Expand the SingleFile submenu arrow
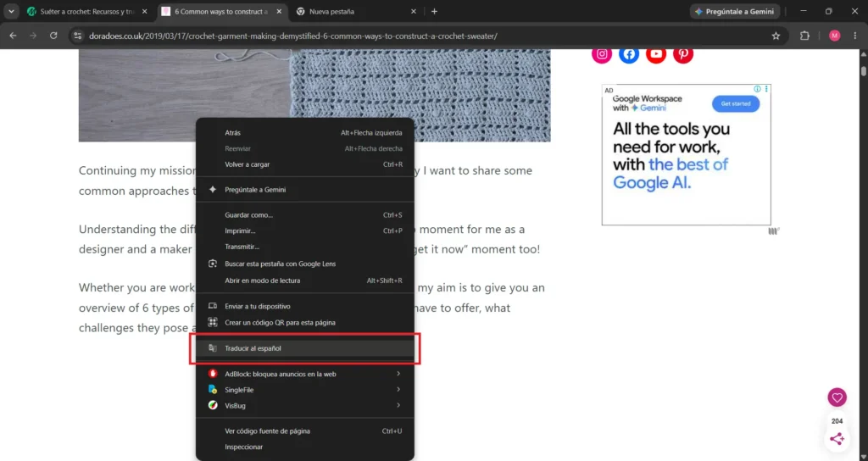Screen dimensions: 868x461 point(398,390)
